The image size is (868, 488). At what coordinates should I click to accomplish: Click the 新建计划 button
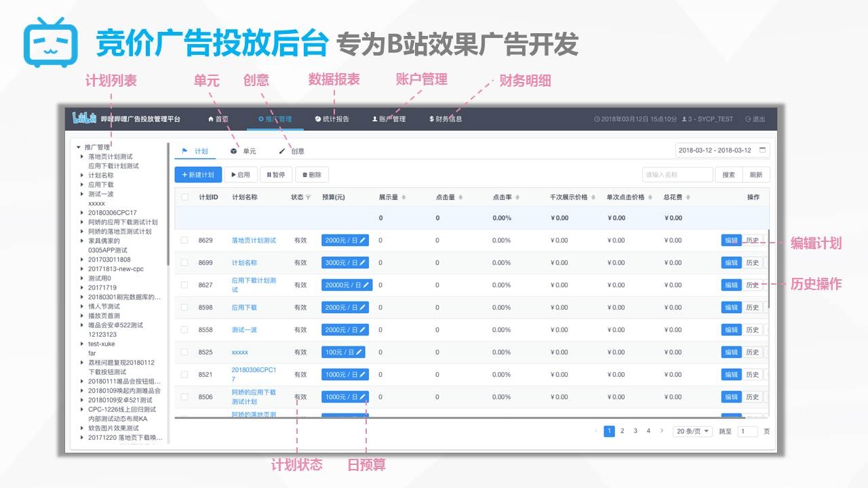point(198,175)
